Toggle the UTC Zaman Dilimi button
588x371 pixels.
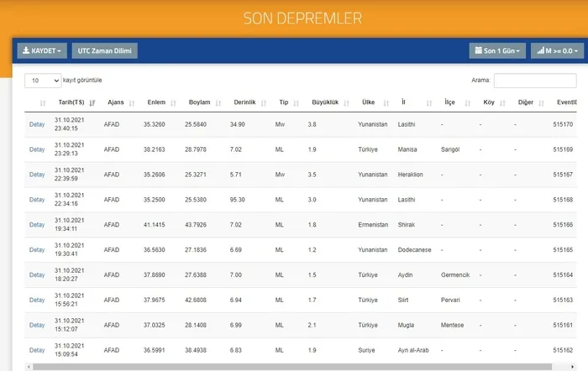point(105,51)
